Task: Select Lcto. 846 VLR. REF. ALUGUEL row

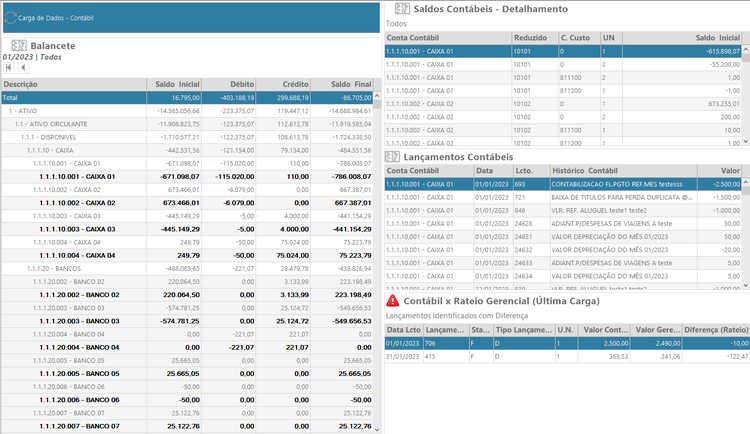Action: 563,211
